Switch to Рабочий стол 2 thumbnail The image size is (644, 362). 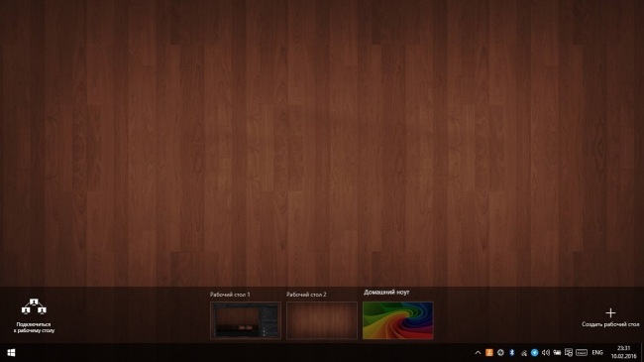coord(322,320)
